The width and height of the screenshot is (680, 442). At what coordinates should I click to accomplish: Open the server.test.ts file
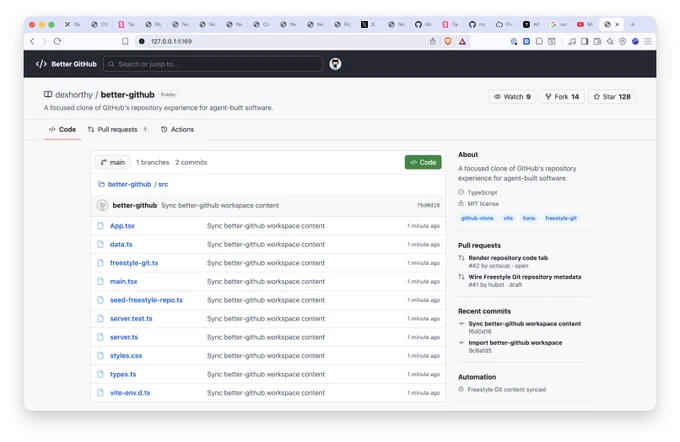[x=131, y=318]
